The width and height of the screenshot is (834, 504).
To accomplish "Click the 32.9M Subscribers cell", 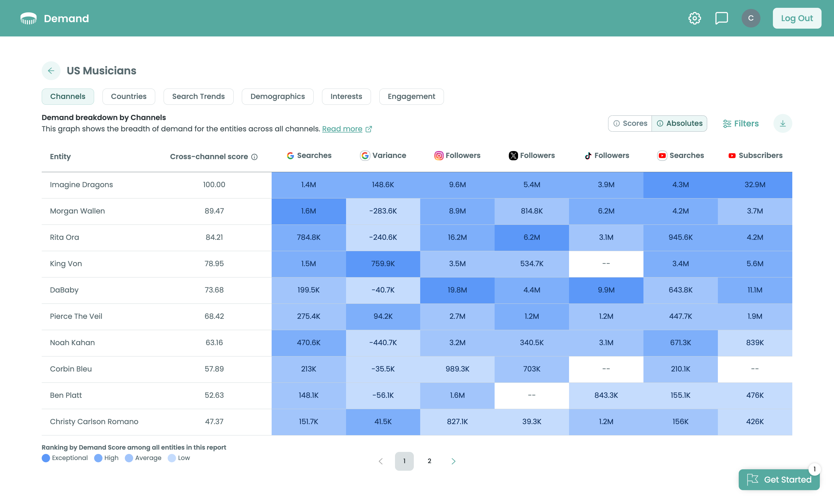I will click(755, 185).
